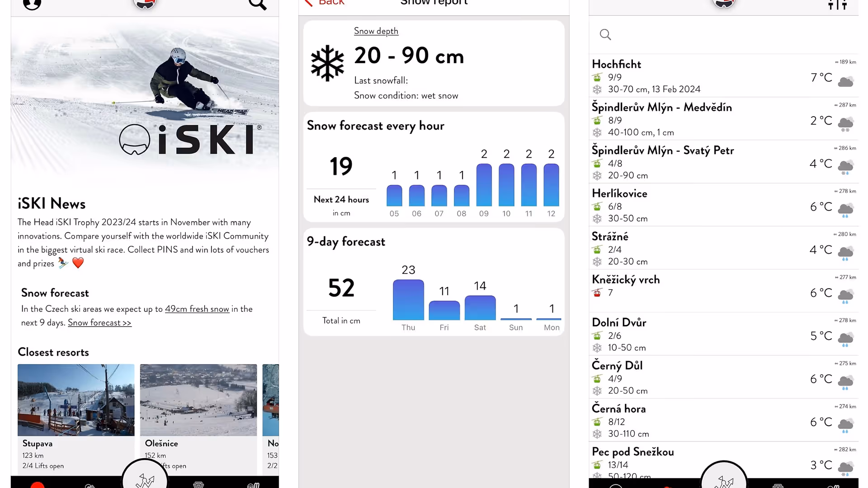Tap the search magnifier in the home header

pyautogui.click(x=257, y=5)
